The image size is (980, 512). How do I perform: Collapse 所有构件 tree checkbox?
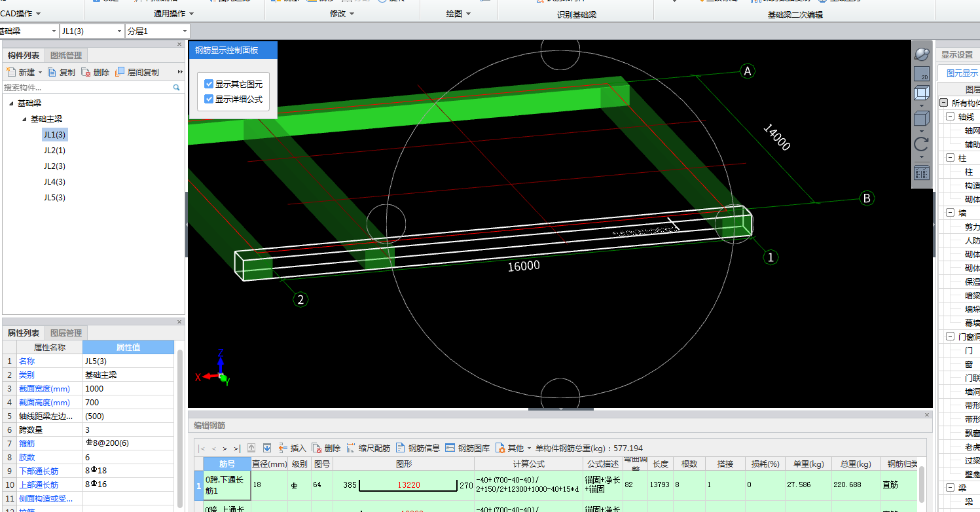[x=943, y=103]
